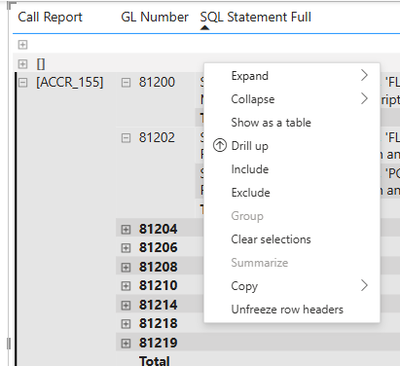Click the [] row label

pos(41,64)
